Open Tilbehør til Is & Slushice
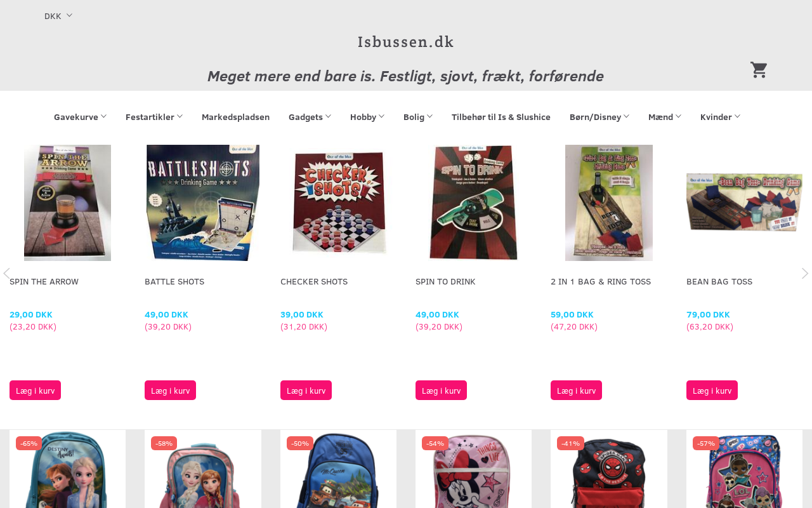Viewport: 812px width, 508px height. (501, 117)
